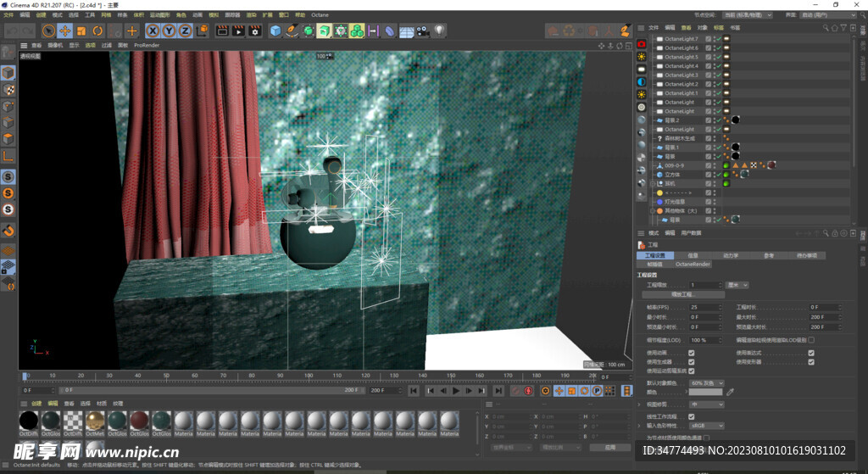This screenshot has height=474, width=868.
Task: Open the 输入色彩特性 sRGB dropdown
Action: (x=709, y=426)
